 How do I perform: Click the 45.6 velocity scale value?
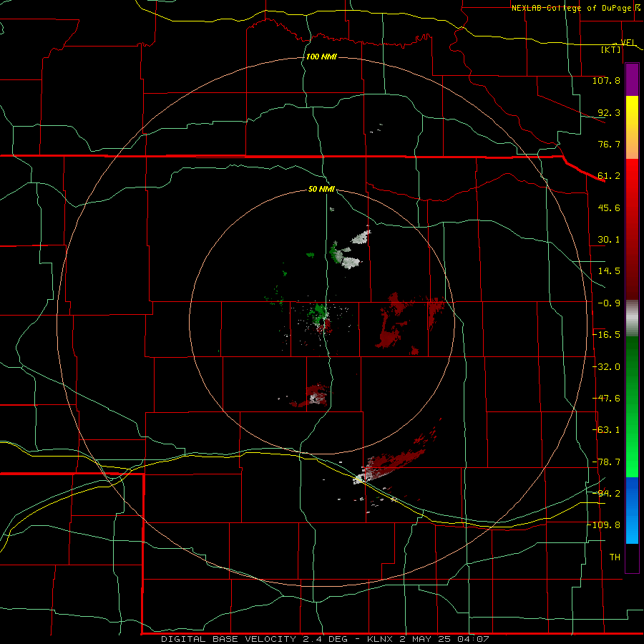609,208
